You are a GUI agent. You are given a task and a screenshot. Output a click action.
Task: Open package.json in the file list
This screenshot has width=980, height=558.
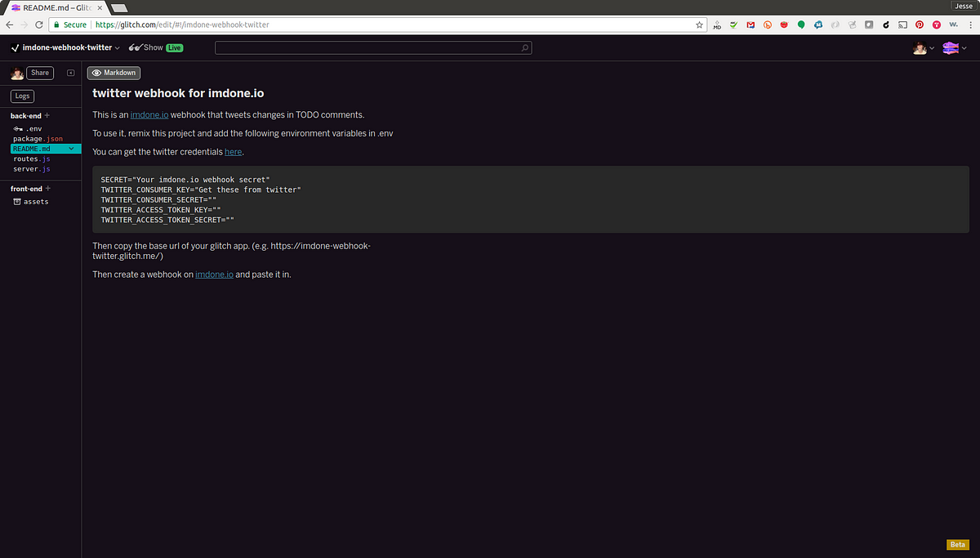click(x=38, y=139)
